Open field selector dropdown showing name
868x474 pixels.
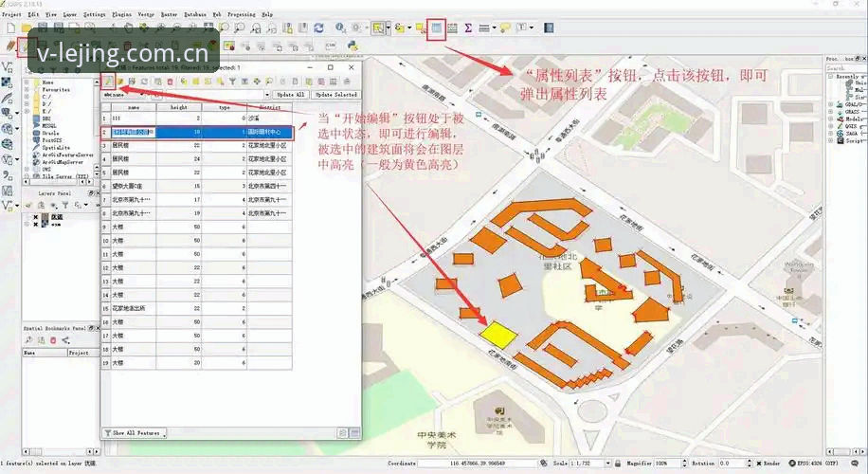click(126, 95)
